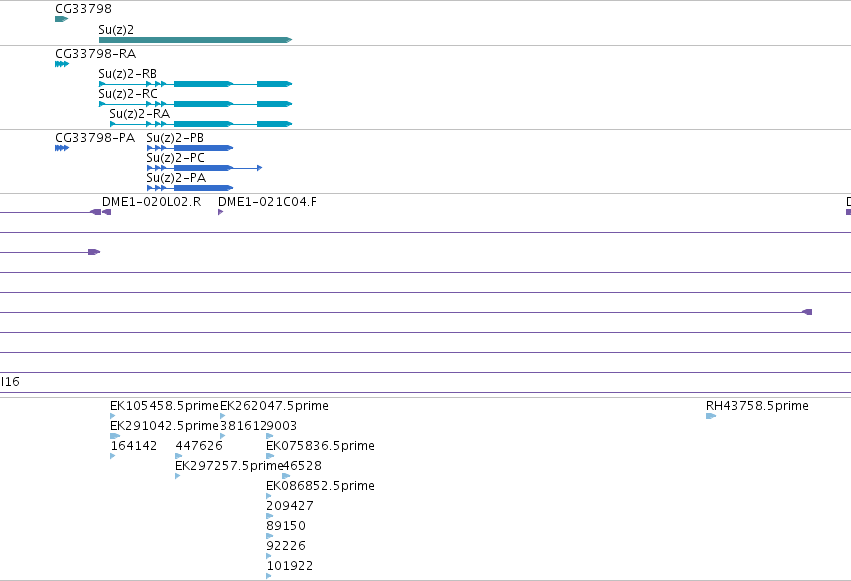Click the CG33798-RA transcript arrows
The image size is (851, 581).
tap(62, 64)
